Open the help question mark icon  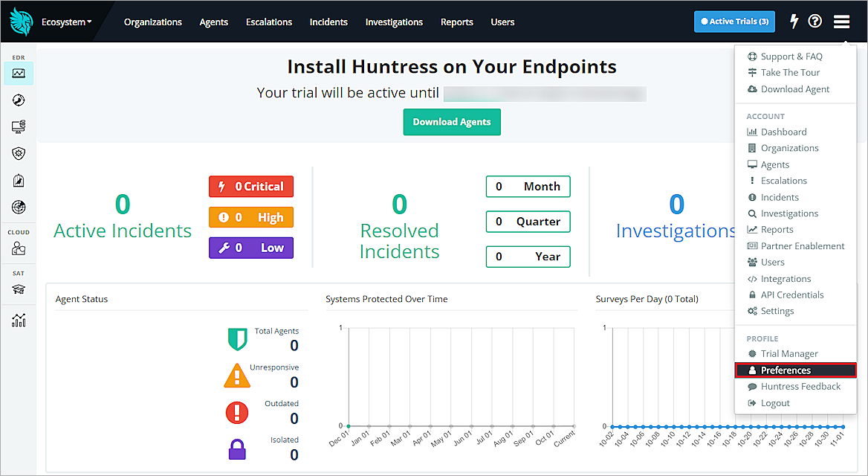coord(815,22)
